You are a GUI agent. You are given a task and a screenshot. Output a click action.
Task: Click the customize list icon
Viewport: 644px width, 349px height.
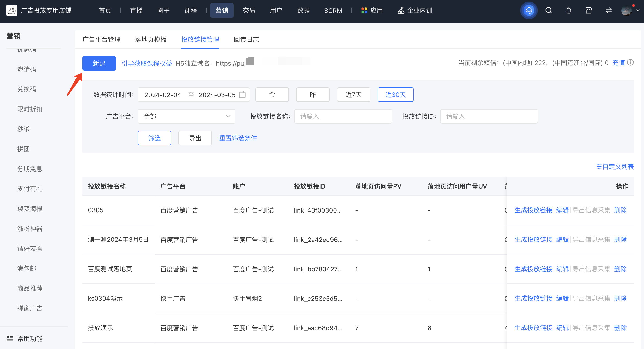pos(599,167)
